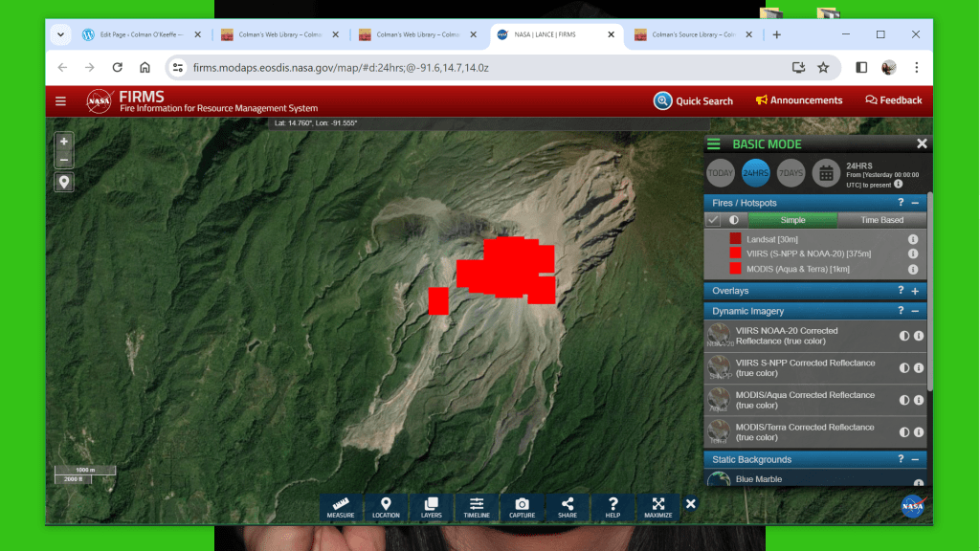Click the red VIIRS color swatch
The image size is (980, 551).
point(735,253)
